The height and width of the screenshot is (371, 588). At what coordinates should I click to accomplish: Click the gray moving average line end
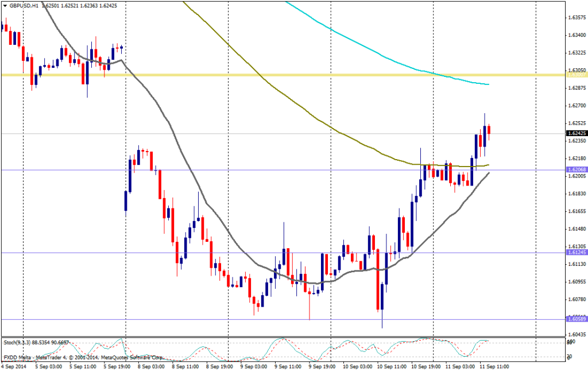coord(488,173)
